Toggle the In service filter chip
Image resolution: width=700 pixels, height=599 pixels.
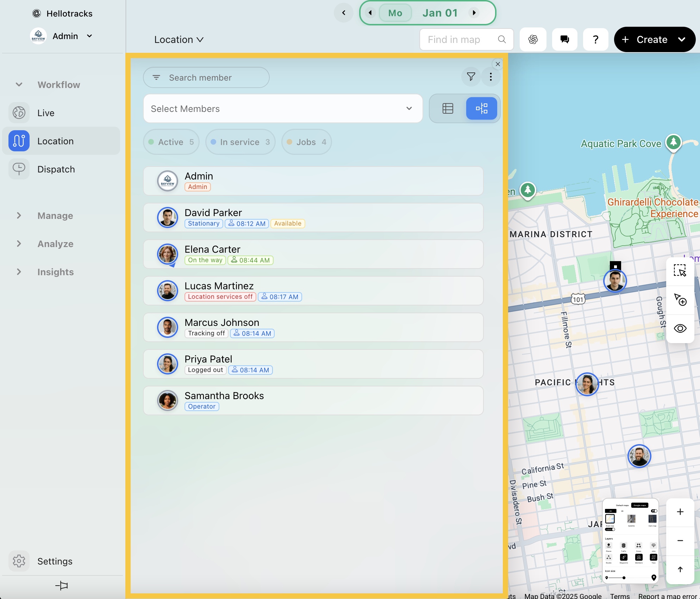240,142
